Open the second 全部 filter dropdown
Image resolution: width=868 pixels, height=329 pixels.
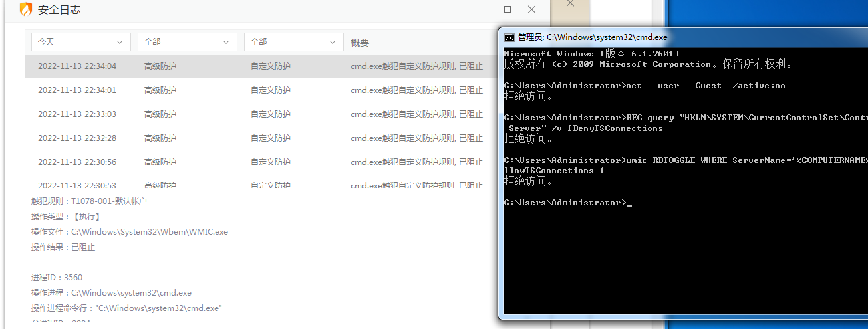click(294, 42)
